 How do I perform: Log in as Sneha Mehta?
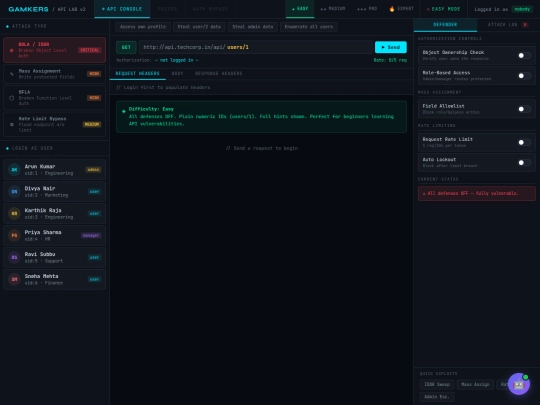[x=55, y=279]
